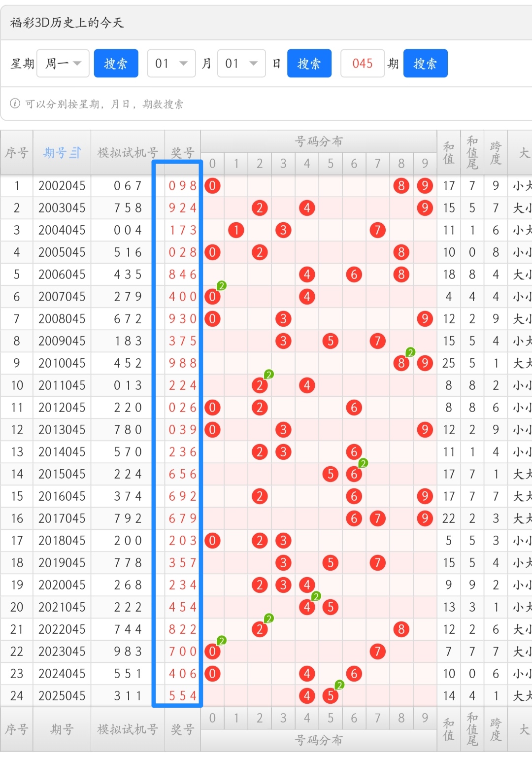Screen dimensions: 532x757
Task: Click the sum value 22 in row 16
Action: click(449, 518)
